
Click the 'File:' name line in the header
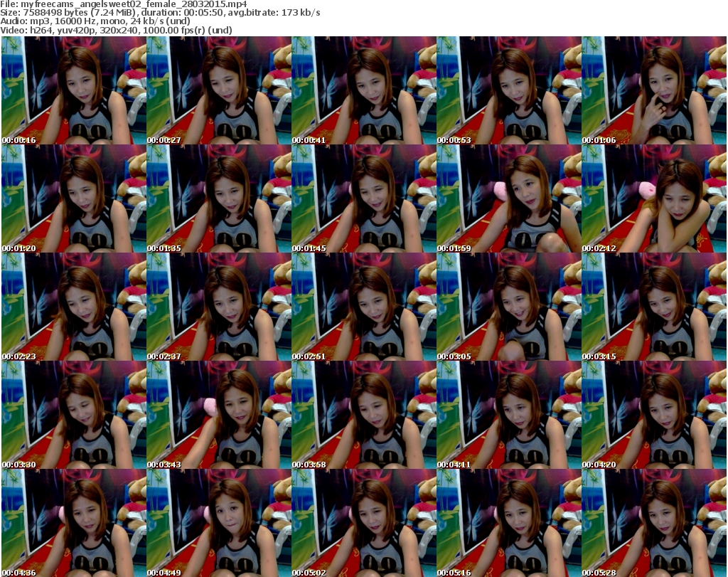click(x=124, y=4)
